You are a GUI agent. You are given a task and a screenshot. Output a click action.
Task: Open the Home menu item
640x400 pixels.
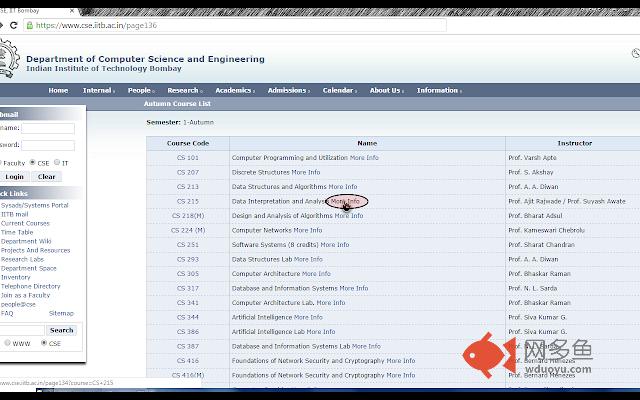58,90
